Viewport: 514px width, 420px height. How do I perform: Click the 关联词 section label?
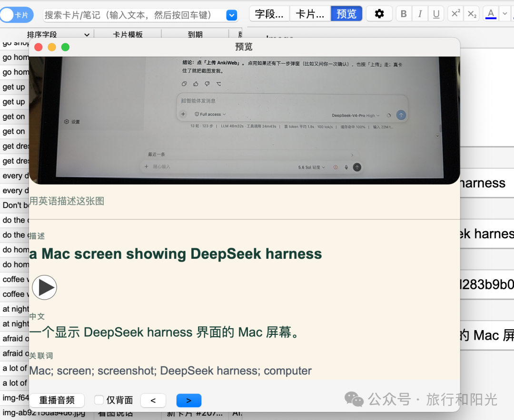[x=41, y=356]
